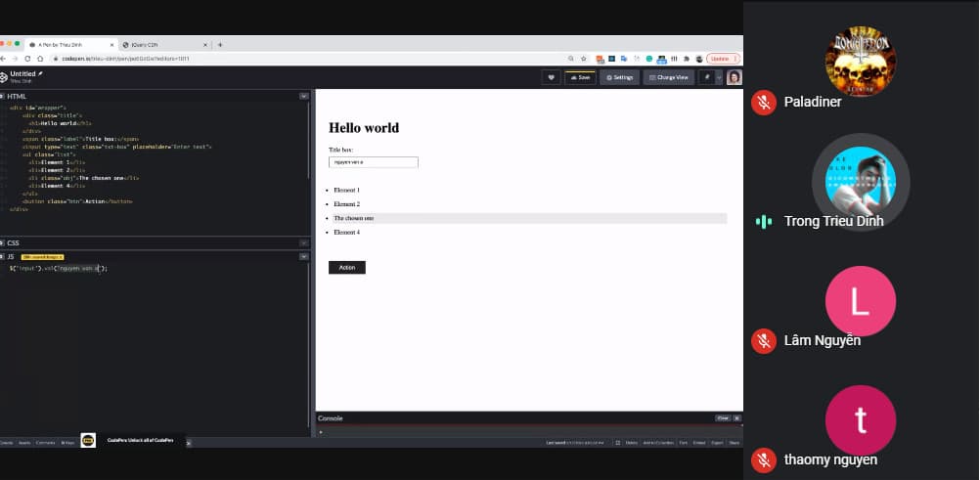This screenshot has width=980, height=480.
Task: Click the Save button
Action: point(580,77)
